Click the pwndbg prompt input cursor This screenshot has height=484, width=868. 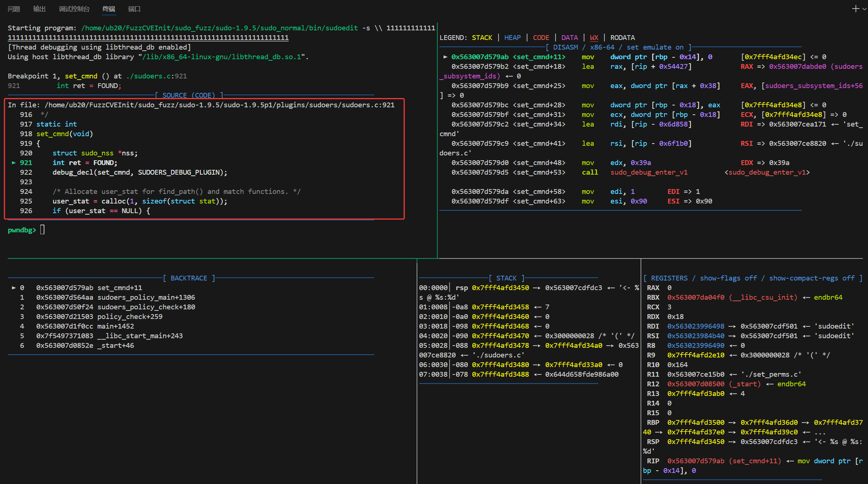42,230
